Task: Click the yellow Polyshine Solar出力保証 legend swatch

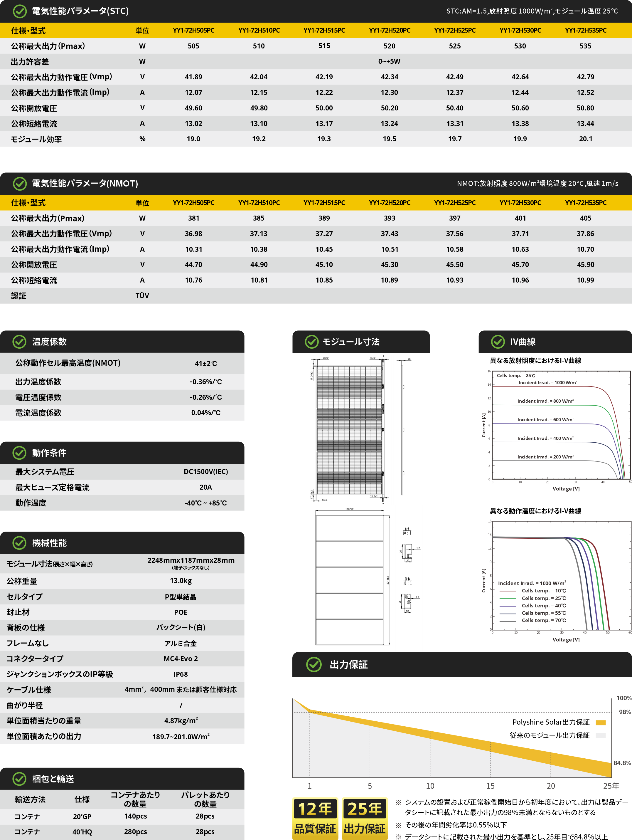Action: click(x=601, y=722)
